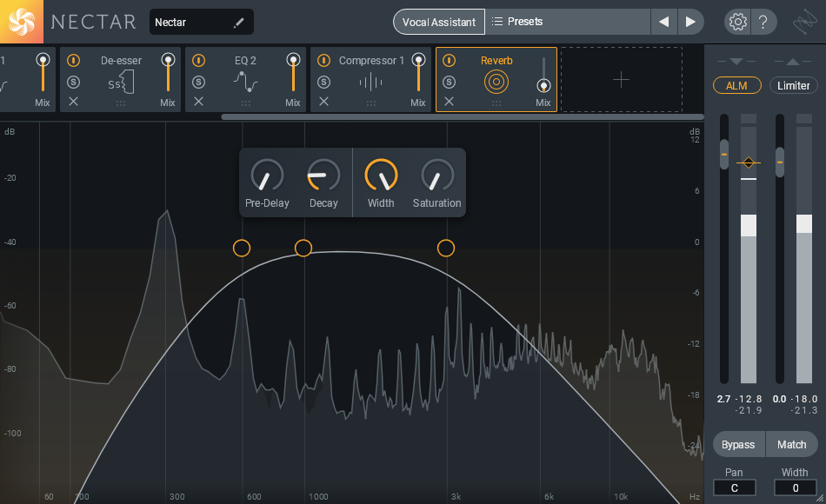Click the Nectar flower logo
The image size is (826, 504).
(x=22, y=22)
